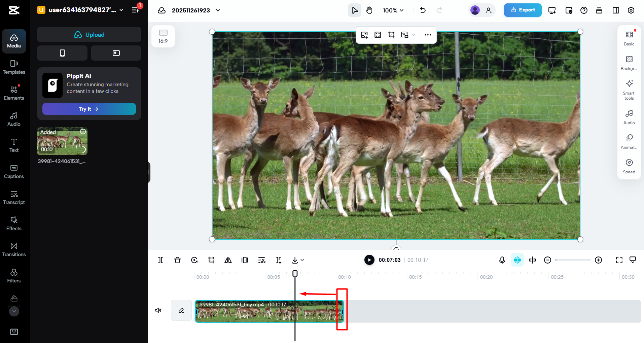Open the Transitions tab in sidebar
Screen dimensions: 644x343
point(14,249)
